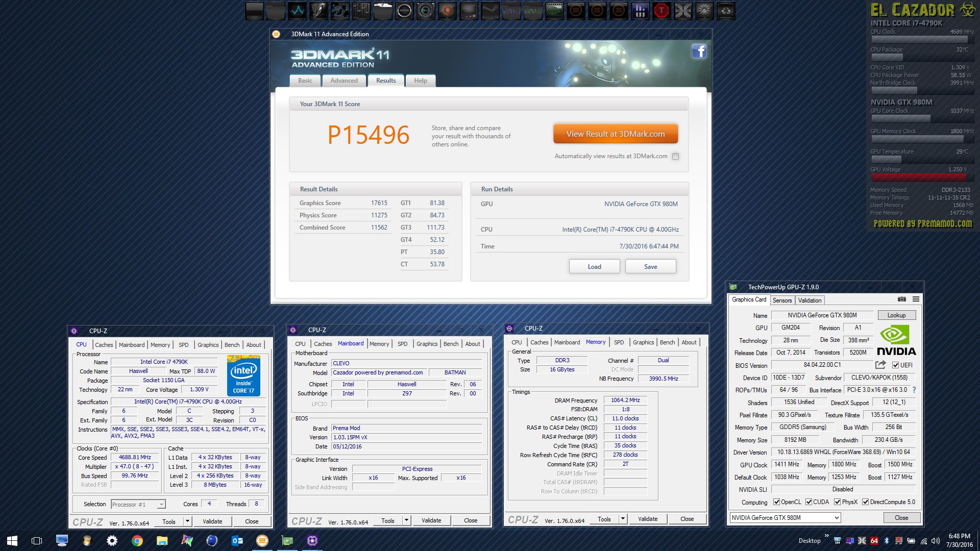Toggle automatically view results at 3DMark.com checkbox
The width and height of the screenshot is (980, 551).
[x=676, y=157]
